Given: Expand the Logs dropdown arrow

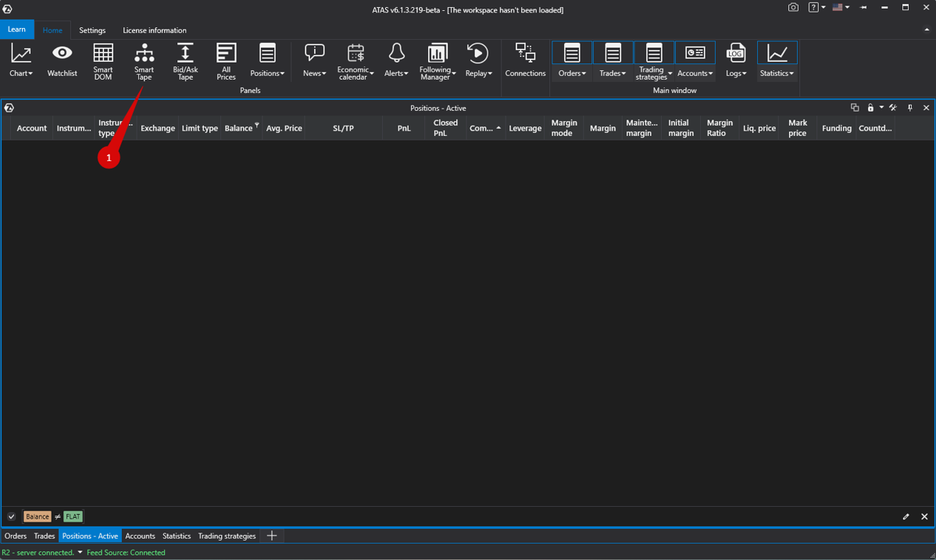Looking at the screenshot, I should [745, 73].
